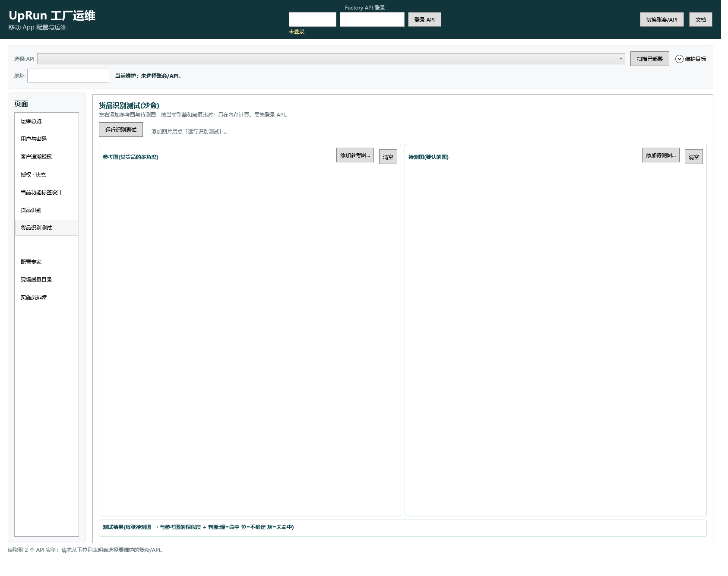Click the 扫描已部署 button
Image resolution: width=728 pixels, height=576 pixels.
(649, 59)
